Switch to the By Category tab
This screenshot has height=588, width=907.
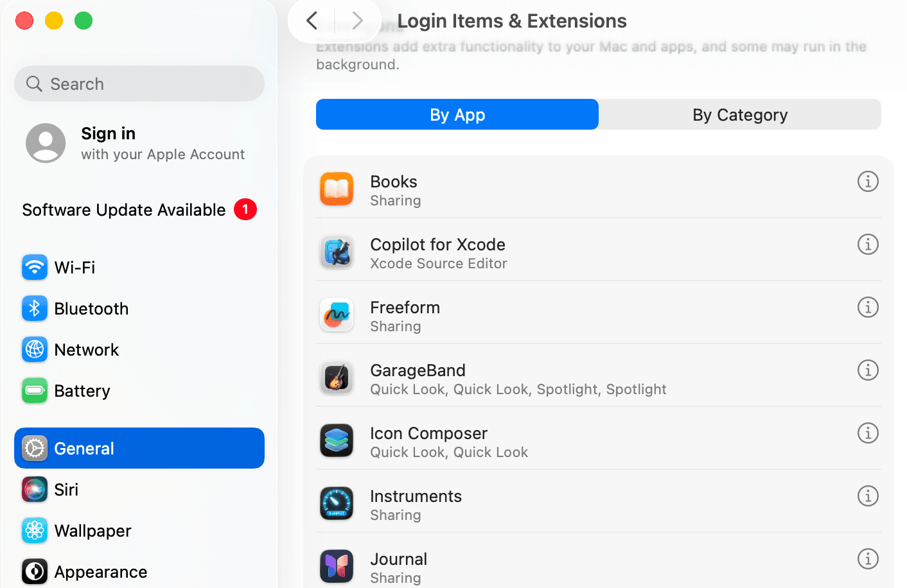739,115
